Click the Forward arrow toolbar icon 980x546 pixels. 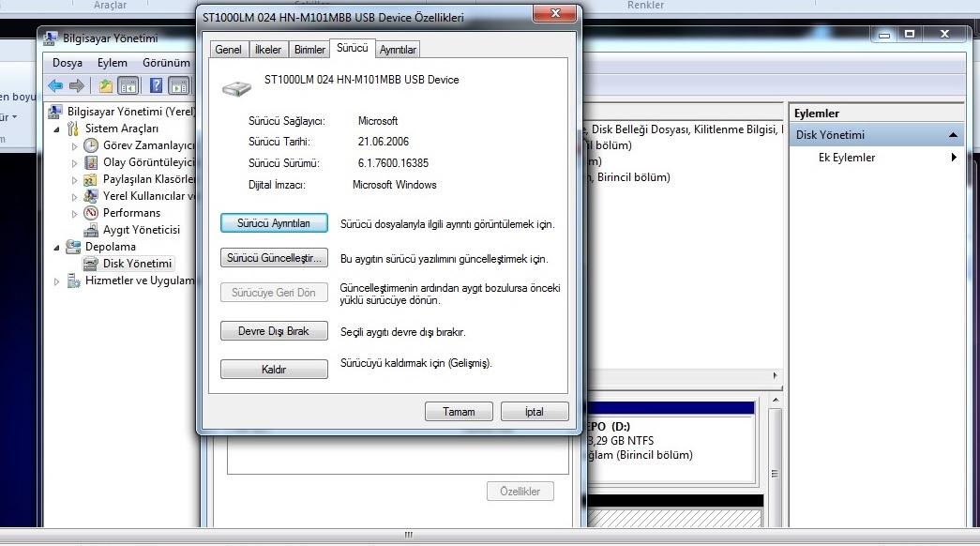[x=76, y=85]
